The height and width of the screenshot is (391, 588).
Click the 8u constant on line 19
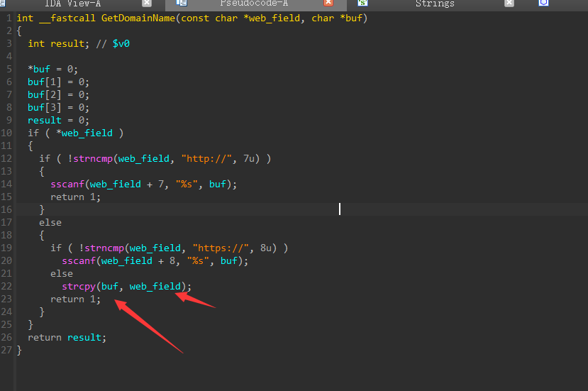(x=266, y=248)
